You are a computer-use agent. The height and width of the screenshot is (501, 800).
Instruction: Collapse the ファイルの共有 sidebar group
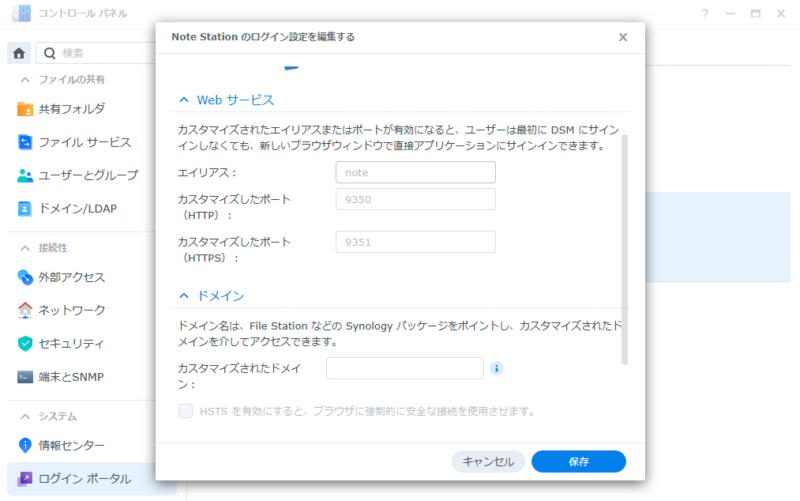pos(25,80)
